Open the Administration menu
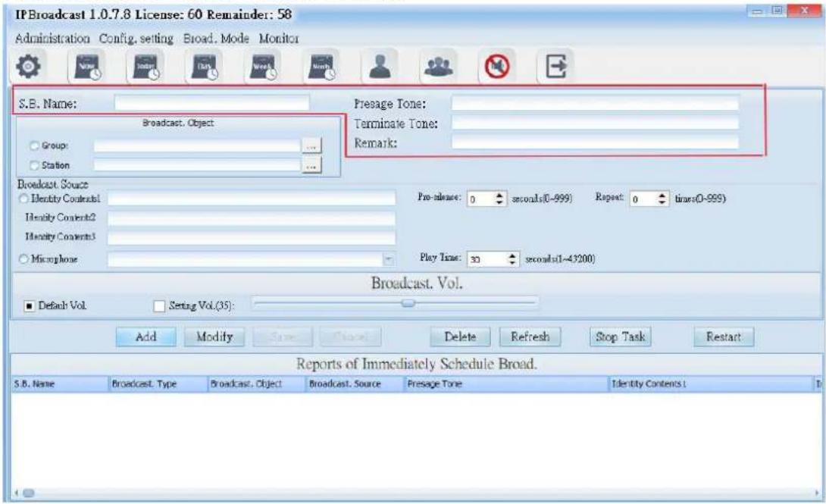The image size is (826, 504). pos(52,39)
